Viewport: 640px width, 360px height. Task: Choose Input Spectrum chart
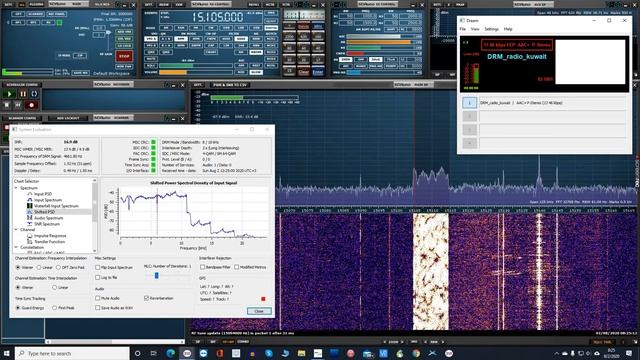[48, 200]
